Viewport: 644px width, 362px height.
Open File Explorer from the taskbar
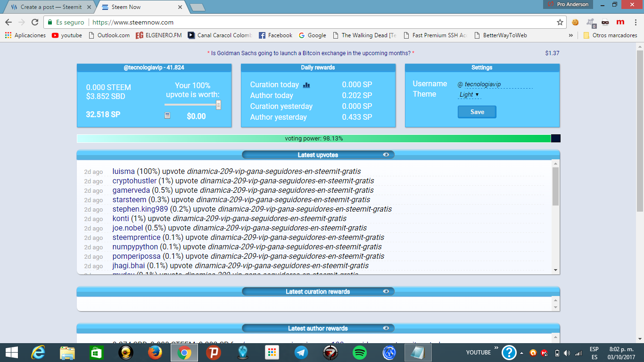pyautogui.click(x=67, y=352)
